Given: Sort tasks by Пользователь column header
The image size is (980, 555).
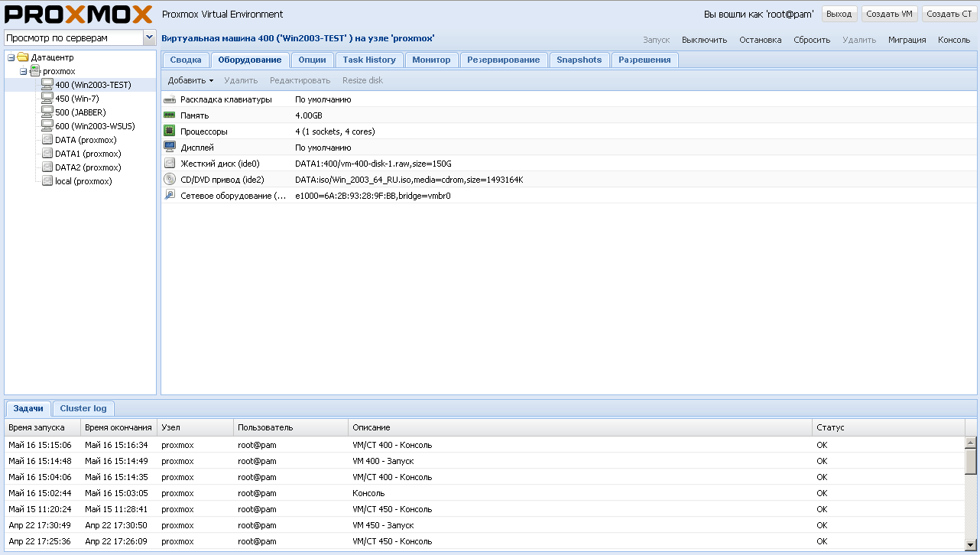Looking at the screenshot, I should tap(291, 427).
